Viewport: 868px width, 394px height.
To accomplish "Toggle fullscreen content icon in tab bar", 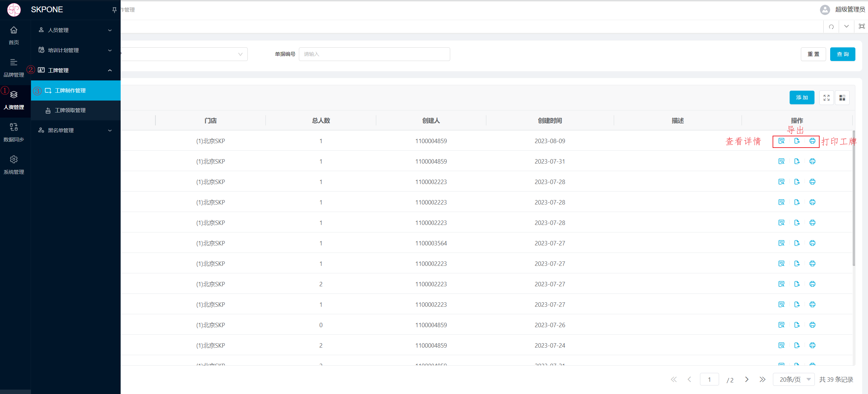I will (862, 27).
